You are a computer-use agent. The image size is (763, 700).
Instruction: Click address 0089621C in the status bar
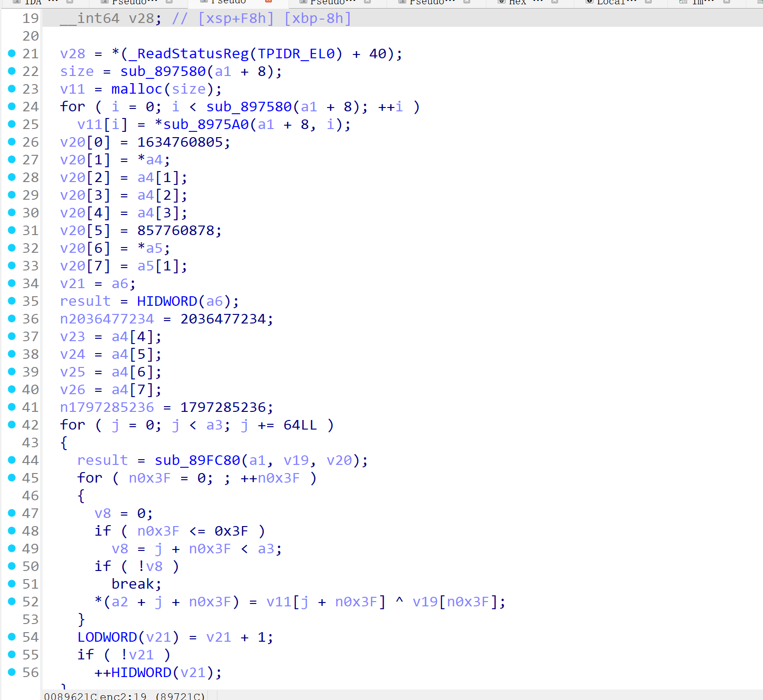(x=70, y=696)
